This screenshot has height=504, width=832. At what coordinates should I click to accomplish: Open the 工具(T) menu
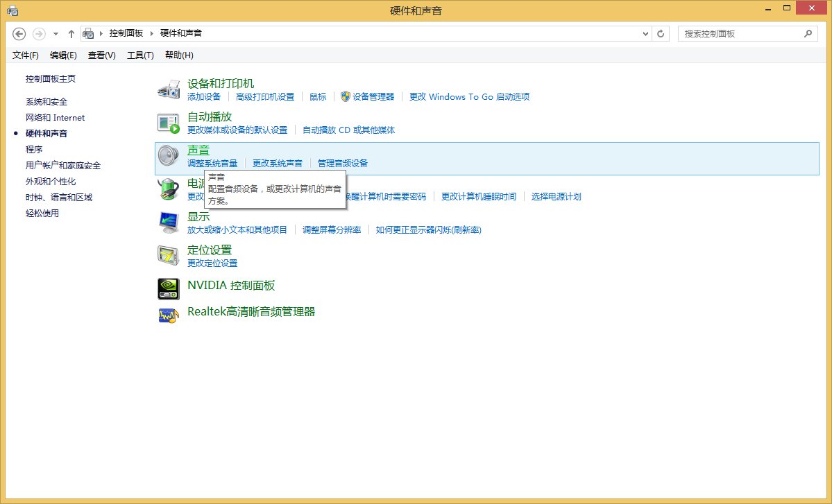139,55
